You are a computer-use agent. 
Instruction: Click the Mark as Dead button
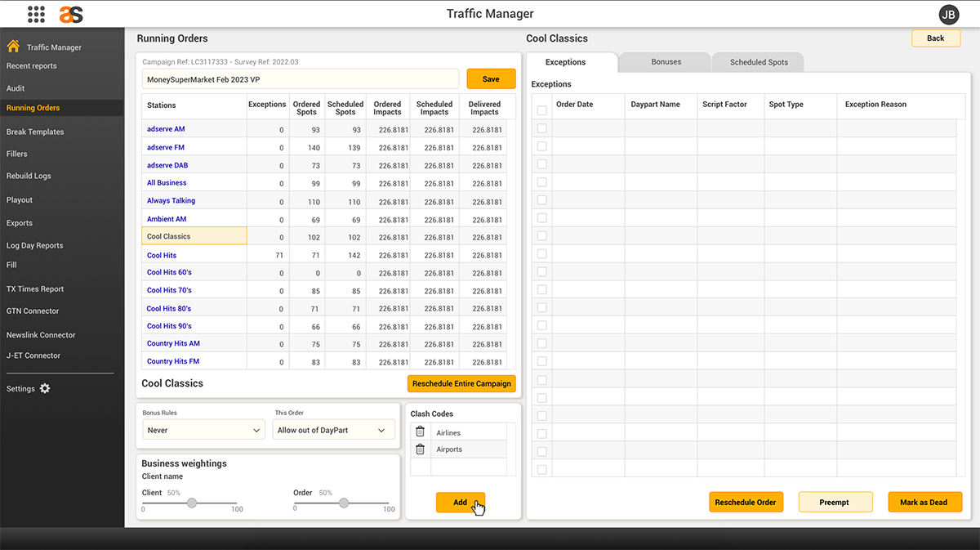pyautogui.click(x=924, y=502)
